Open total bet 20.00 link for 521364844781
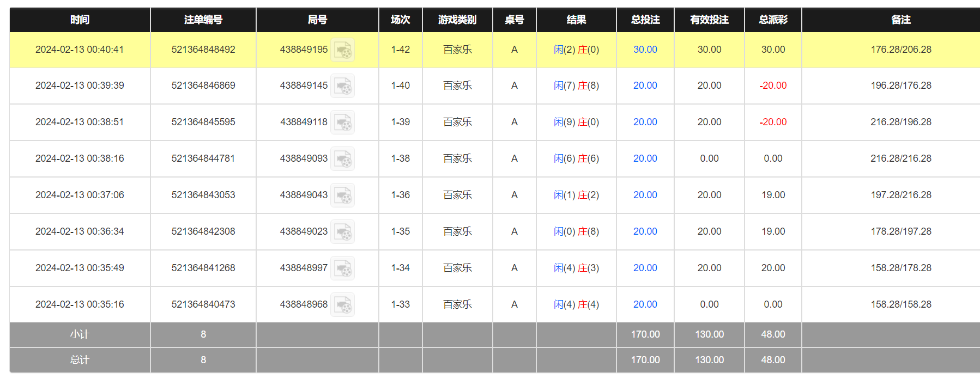The height and width of the screenshot is (385, 980). coord(645,158)
